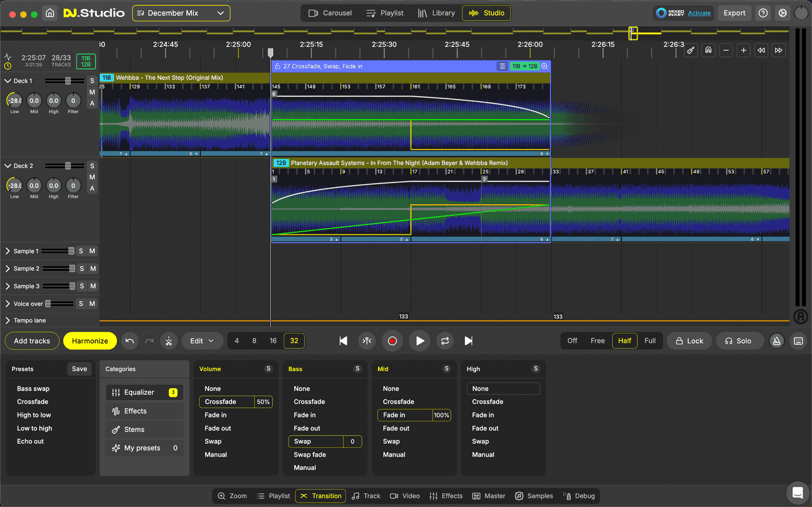Start recording with record button

(392, 341)
